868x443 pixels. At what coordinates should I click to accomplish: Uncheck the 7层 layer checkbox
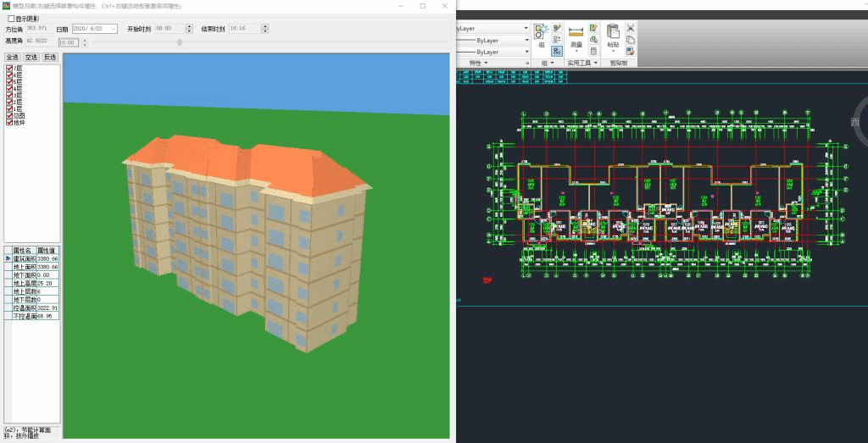(x=9, y=68)
